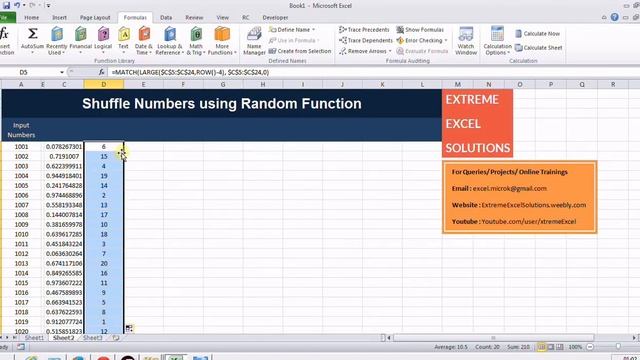Screen dimensions: 640x360
Task: Click the macro recording status bar icon
Action: pos(20,347)
